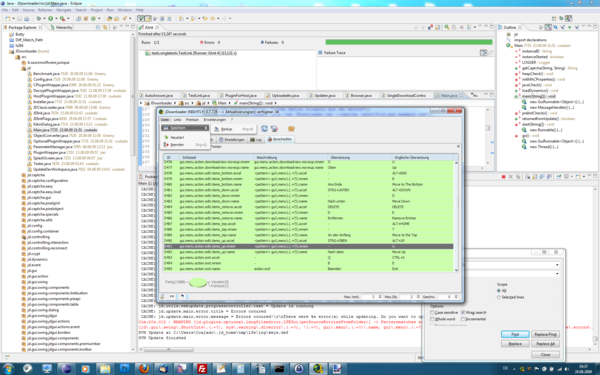Open the jDownloader Links menu
The height and width of the screenshot is (375, 600).
[178, 120]
